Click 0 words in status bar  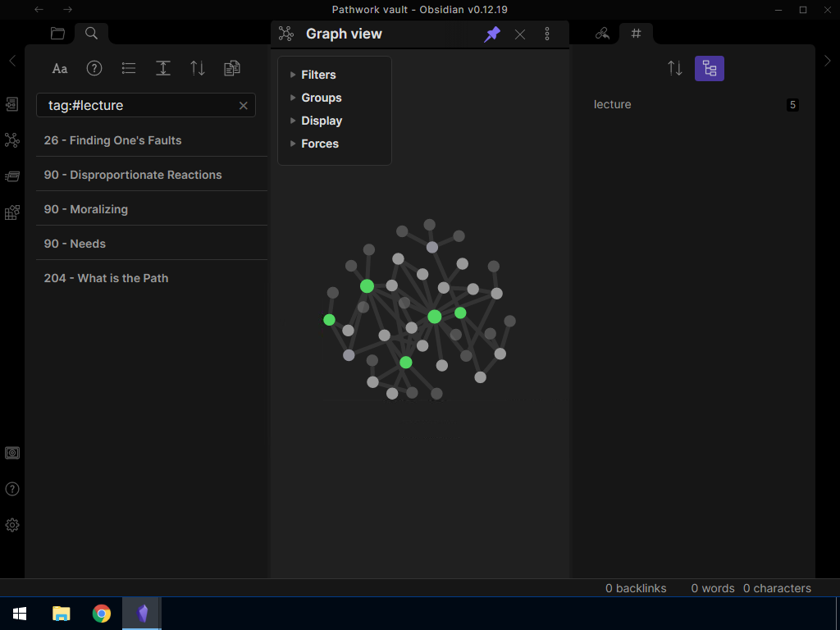click(713, 588)
